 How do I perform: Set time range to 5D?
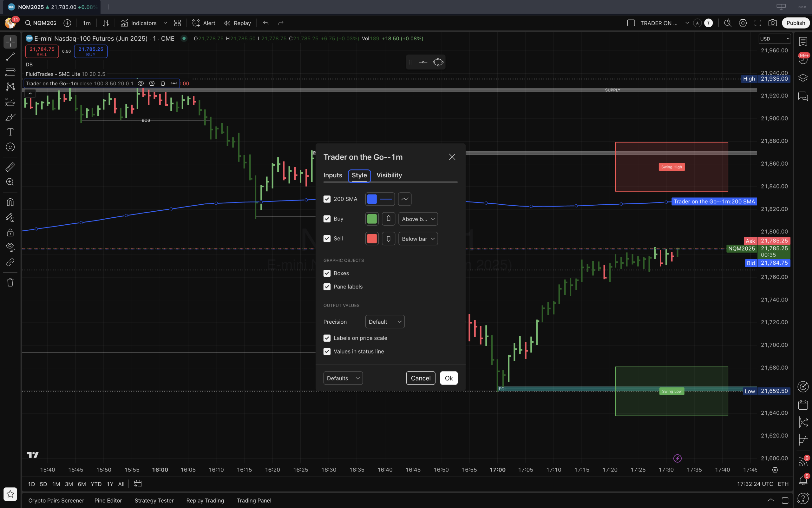coord(43,484)
